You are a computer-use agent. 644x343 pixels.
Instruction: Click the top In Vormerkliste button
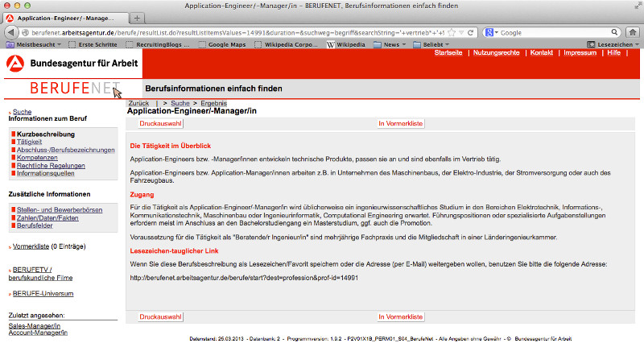click(x=400, y=124)
